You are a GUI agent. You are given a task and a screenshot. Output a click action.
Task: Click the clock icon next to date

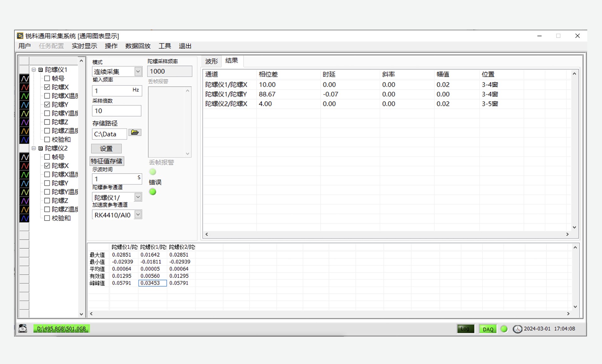[517, 329]
